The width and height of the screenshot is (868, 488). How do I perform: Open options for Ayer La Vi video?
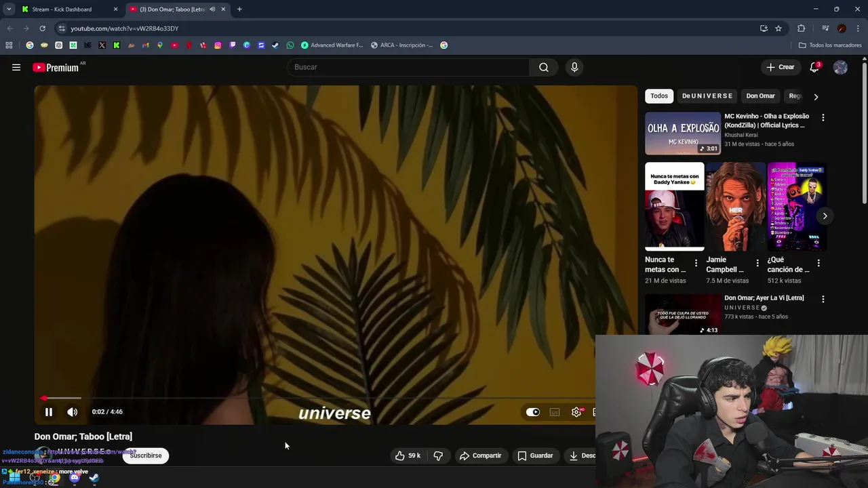823,299
